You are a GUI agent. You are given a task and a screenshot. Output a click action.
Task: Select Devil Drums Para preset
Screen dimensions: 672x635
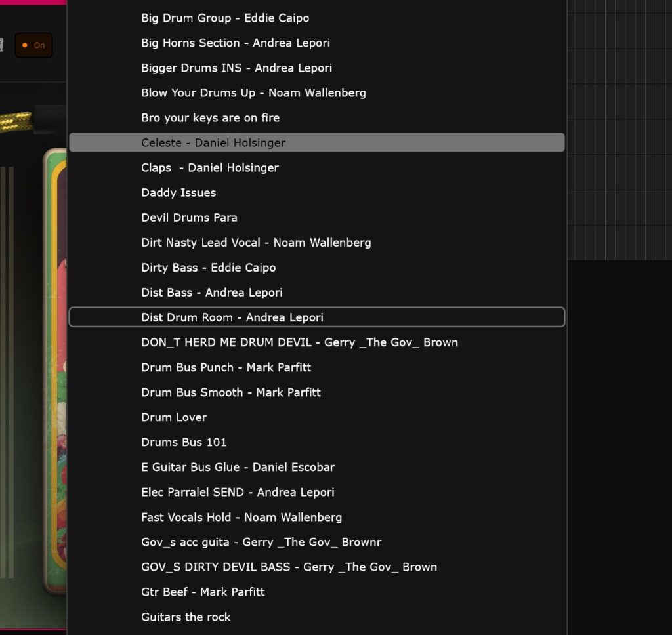pos(189,218)
